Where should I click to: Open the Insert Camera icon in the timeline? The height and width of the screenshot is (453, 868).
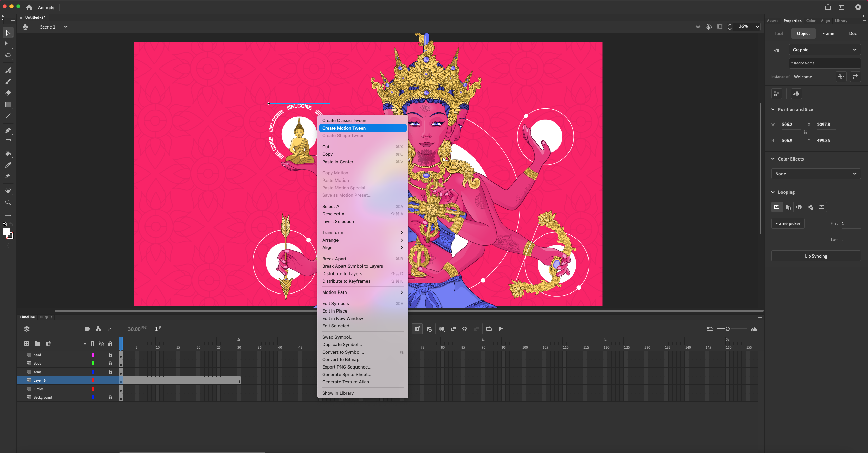point(88,328)
